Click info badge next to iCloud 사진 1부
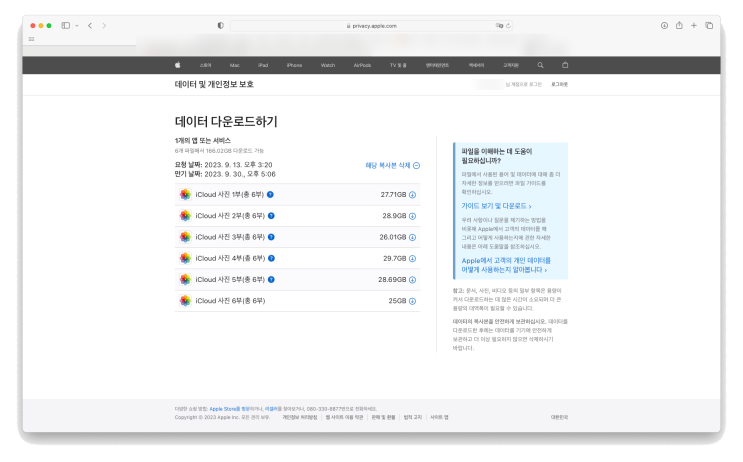 [270, 194]
